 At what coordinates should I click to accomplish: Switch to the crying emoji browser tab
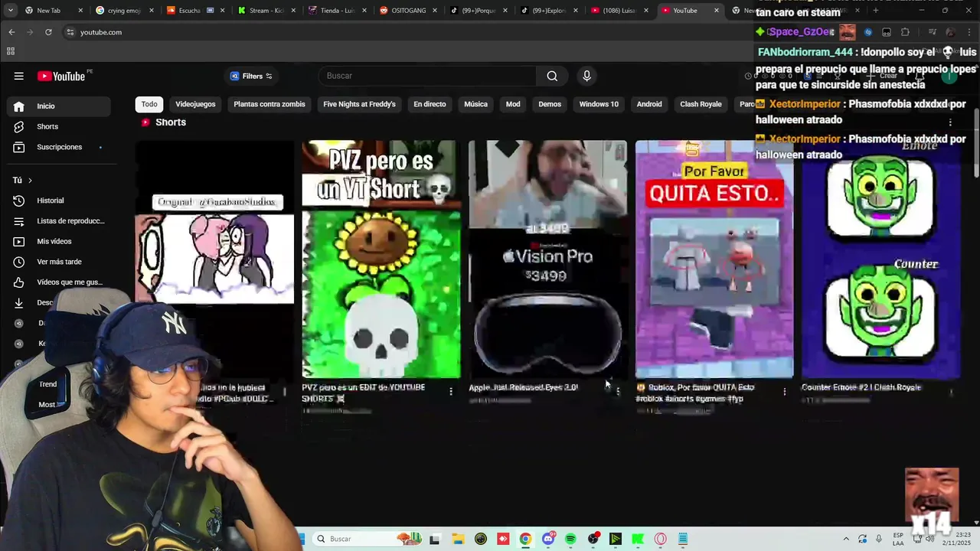(x=123, y=11)
